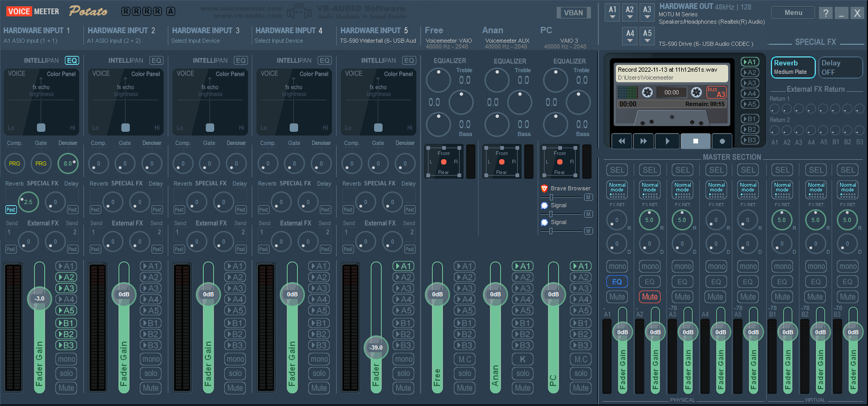The width and height of the screenshot is (868, 406).
Task: Open the Menu button
Action: point(793,13)
